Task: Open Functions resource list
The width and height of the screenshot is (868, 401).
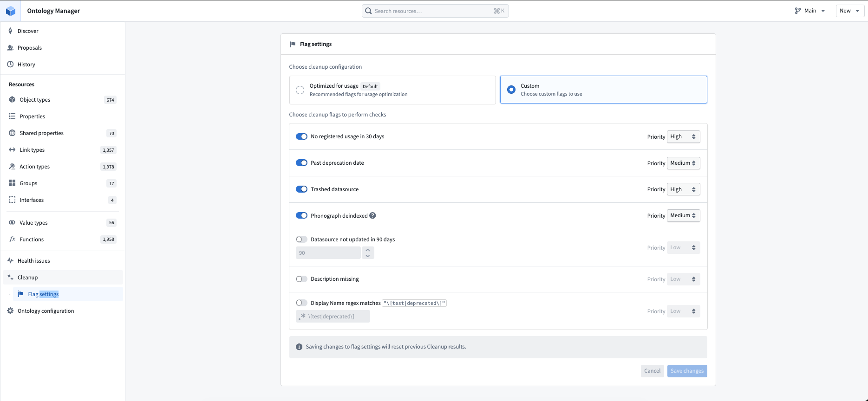Action: point(63,239)
